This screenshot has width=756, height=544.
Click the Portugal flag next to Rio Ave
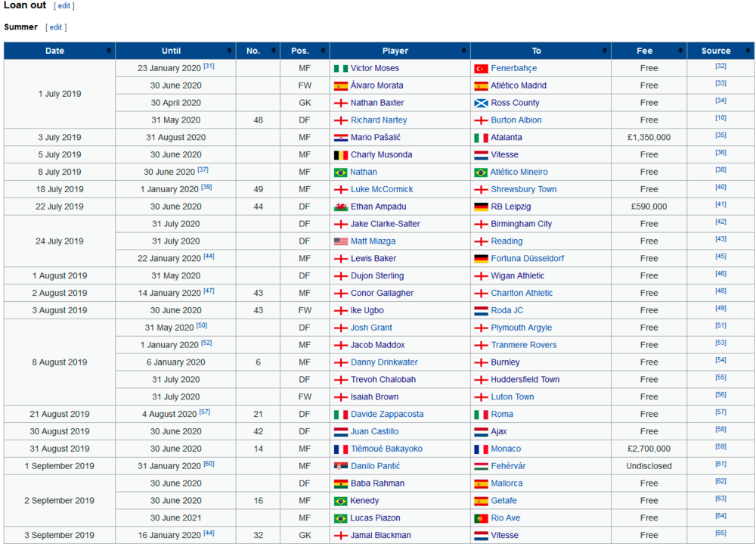pyautogui.click(x=481, y=518)
